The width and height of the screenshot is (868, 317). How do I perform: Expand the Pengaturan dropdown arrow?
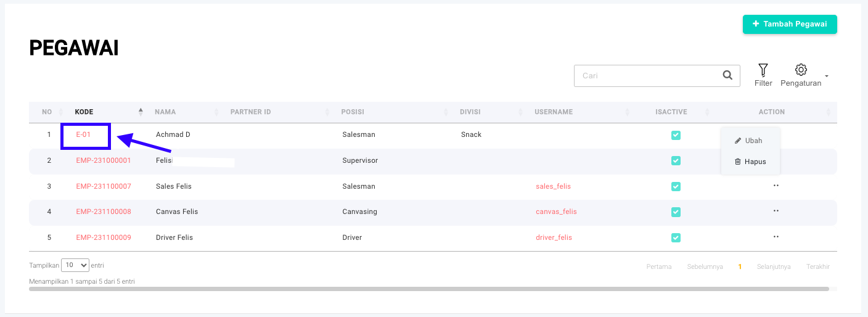pyautogui.click(x=827, y=76)
